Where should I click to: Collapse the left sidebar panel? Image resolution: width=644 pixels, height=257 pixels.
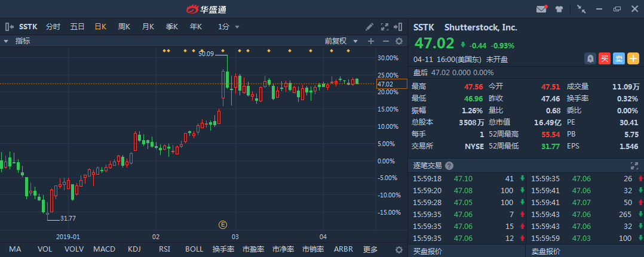pyautogui.click(x=9, y=27)
